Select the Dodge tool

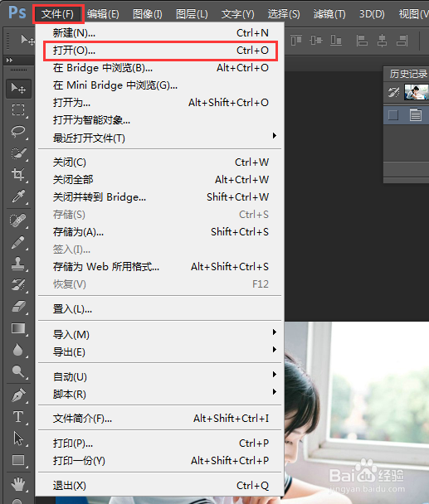(18, 371)
